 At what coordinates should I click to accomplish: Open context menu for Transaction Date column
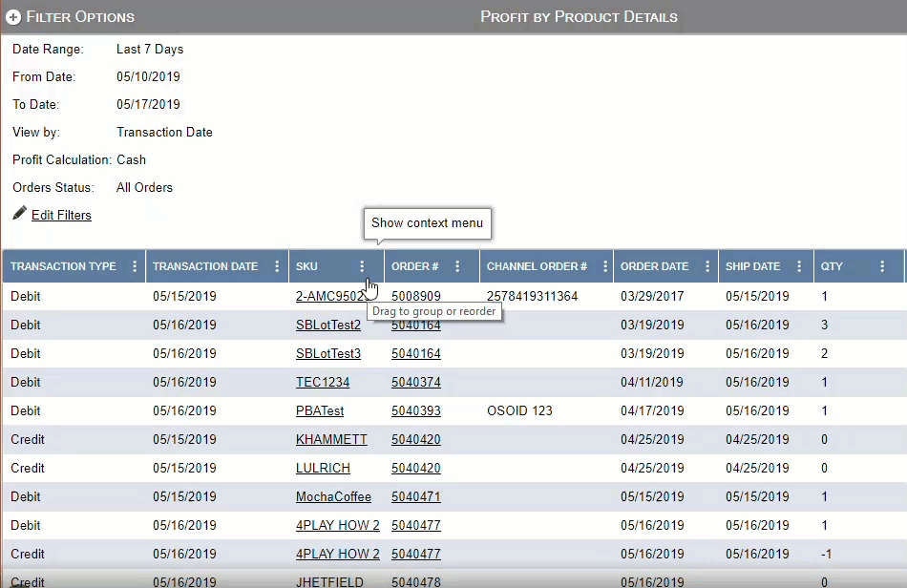[278, 266]
